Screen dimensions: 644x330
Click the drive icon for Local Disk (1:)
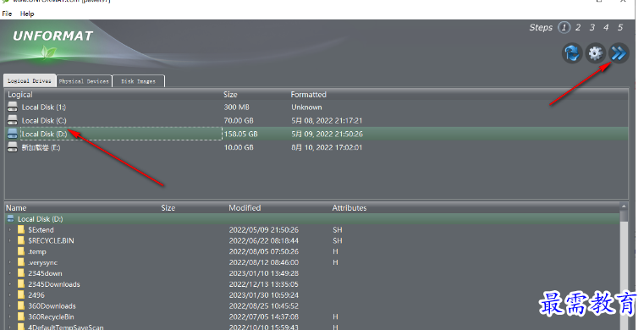[13, 107]
